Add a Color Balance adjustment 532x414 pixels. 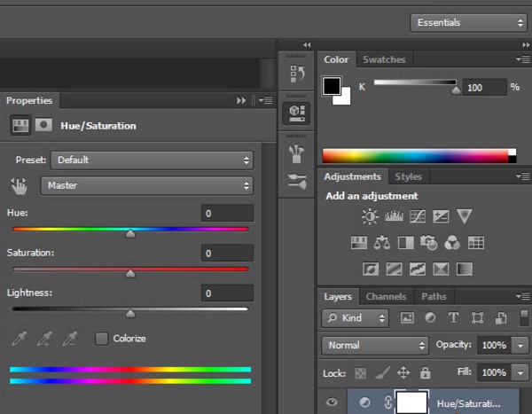point(382,243)
